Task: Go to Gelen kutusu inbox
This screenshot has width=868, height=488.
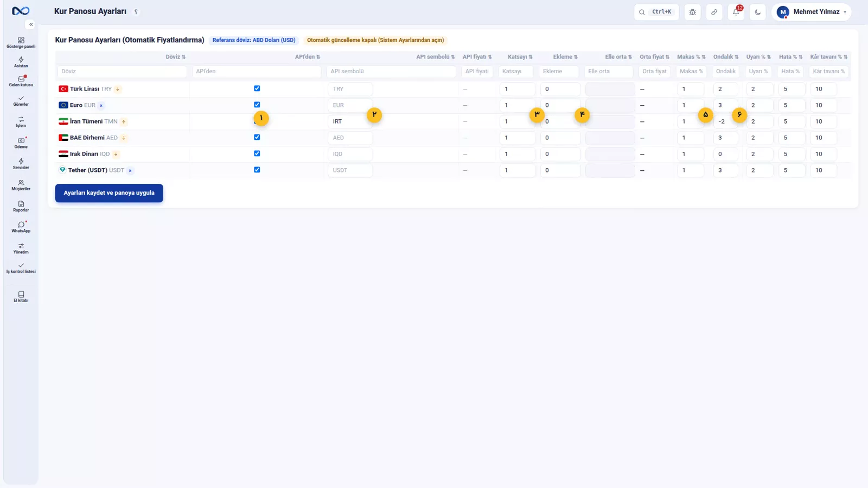Action: coord(21,81)
